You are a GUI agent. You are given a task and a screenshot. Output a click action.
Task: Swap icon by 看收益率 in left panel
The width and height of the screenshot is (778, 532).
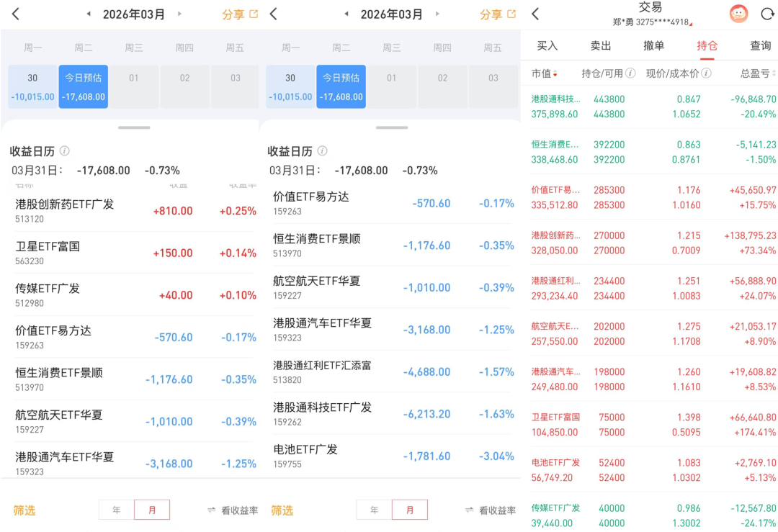(x=211, y=510)
